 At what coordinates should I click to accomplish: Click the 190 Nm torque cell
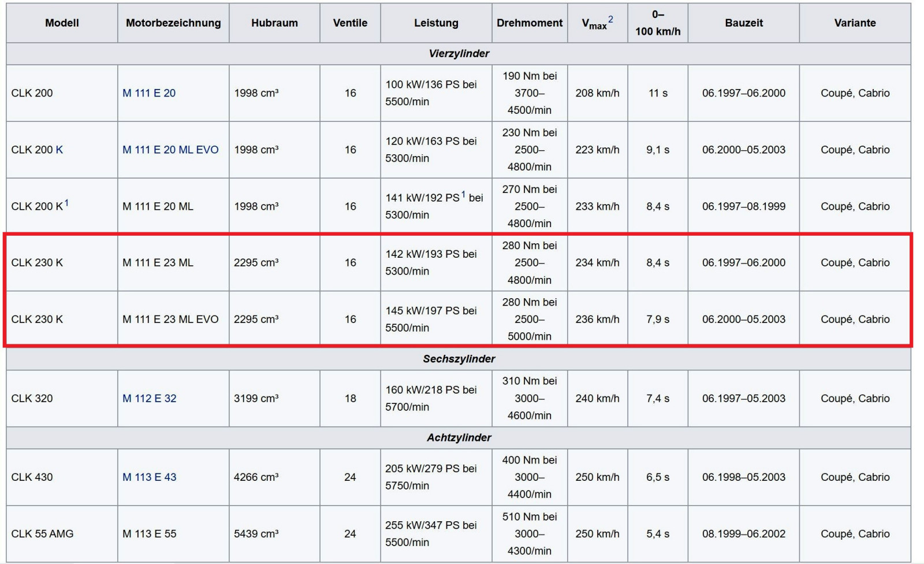530,93
